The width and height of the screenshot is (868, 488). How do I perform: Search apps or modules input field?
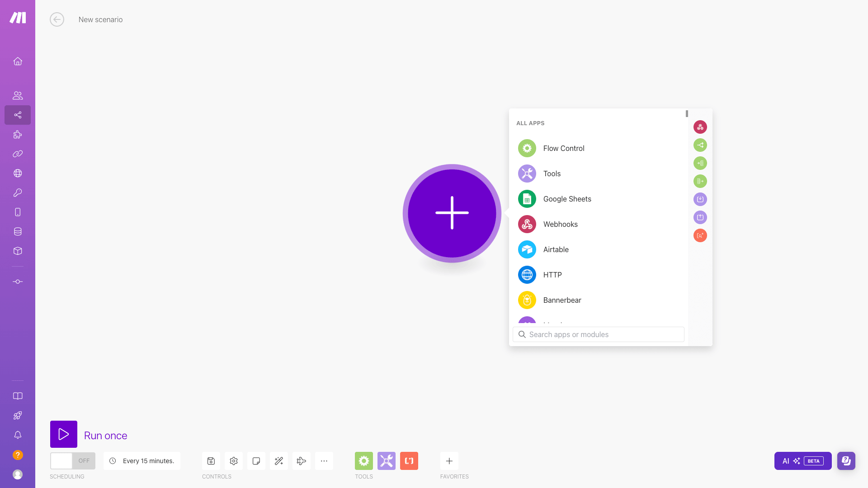(599, 334)
